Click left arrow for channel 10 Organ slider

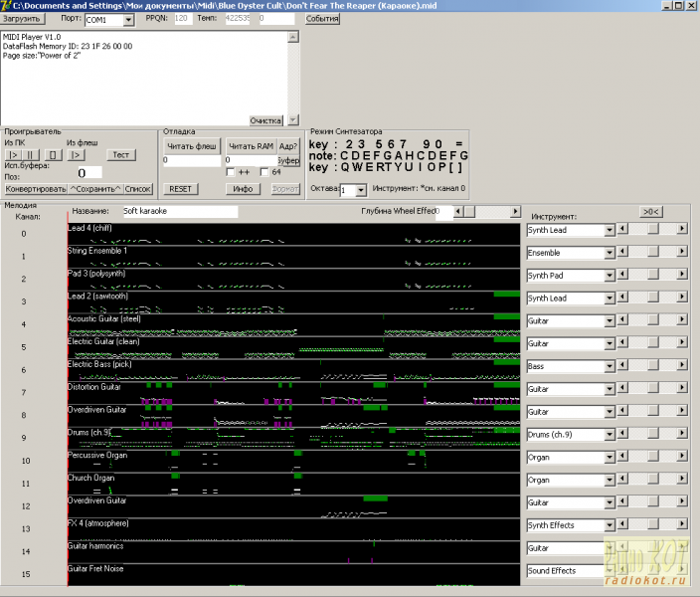pos(622,457)
